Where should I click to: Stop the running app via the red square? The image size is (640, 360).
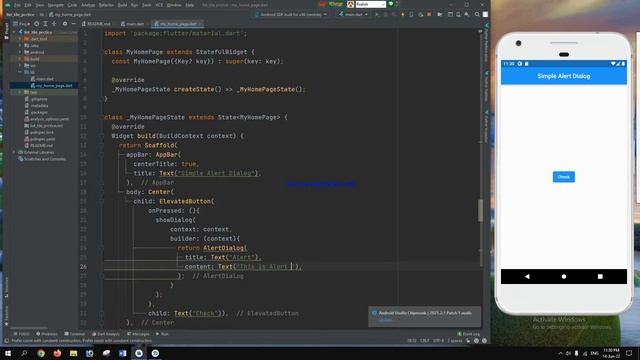pyautogui.click(x=429, y=14)
